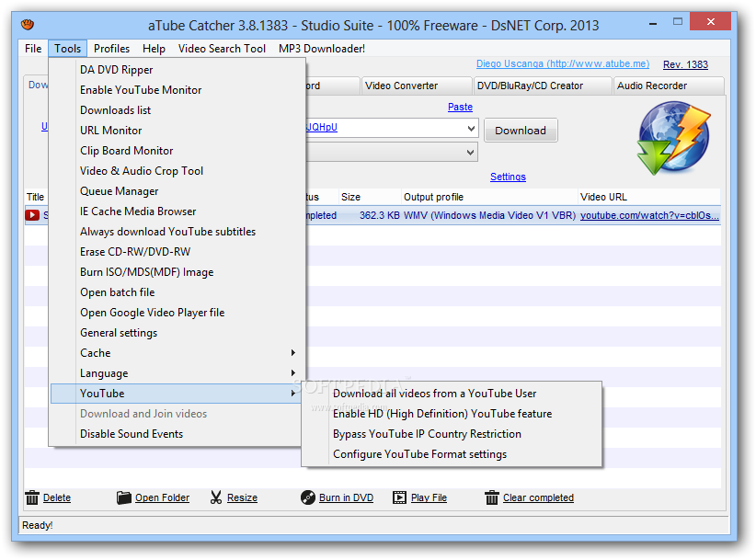Viewport: 756px width, 560px height.
Task: Click the Play File link
Action: click(429, 497)
